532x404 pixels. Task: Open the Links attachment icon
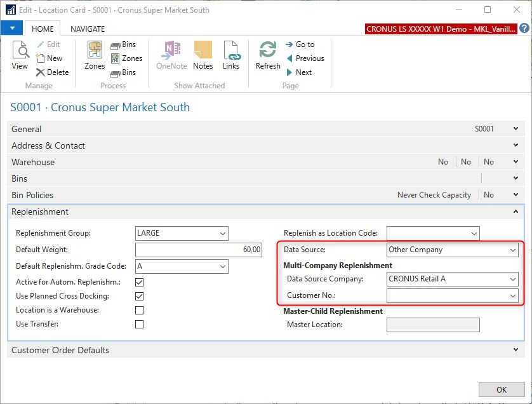[231, 56]
